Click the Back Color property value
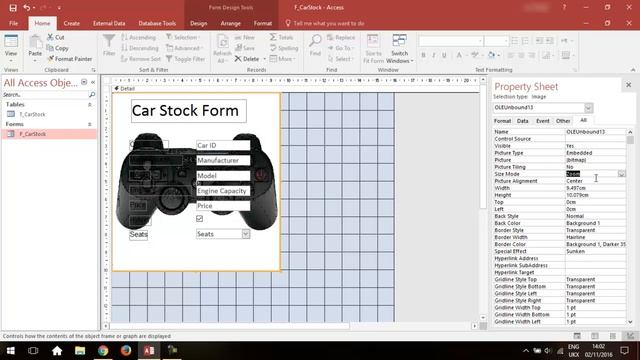The image size is (640, 360). click(595, 223)
